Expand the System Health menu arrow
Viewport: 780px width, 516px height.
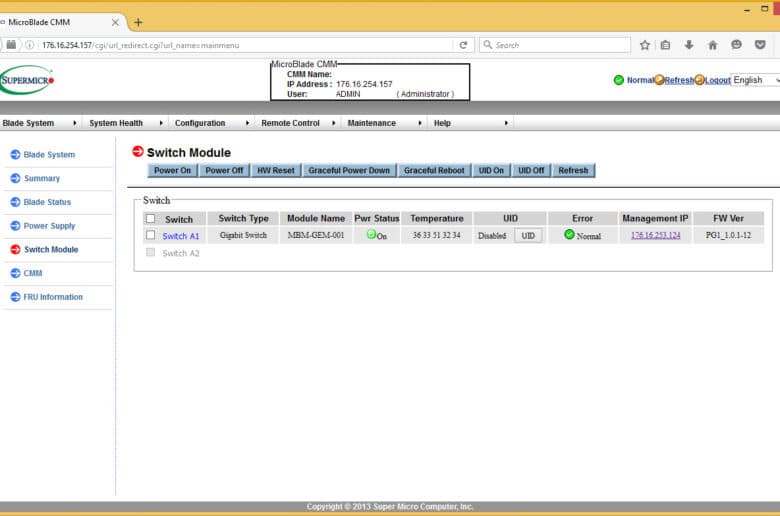point(161,123)
